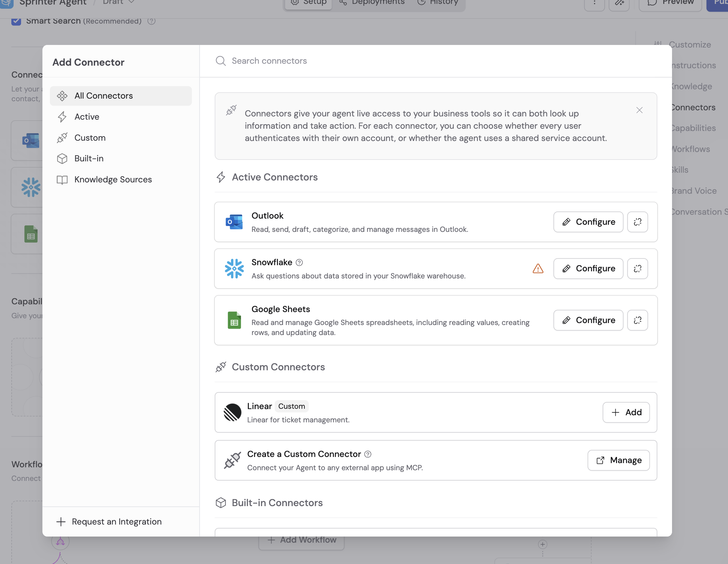This screenshot has width=728, height=564.
Task: Dismiss the connectors info banner
Action: tap(639, 110)
